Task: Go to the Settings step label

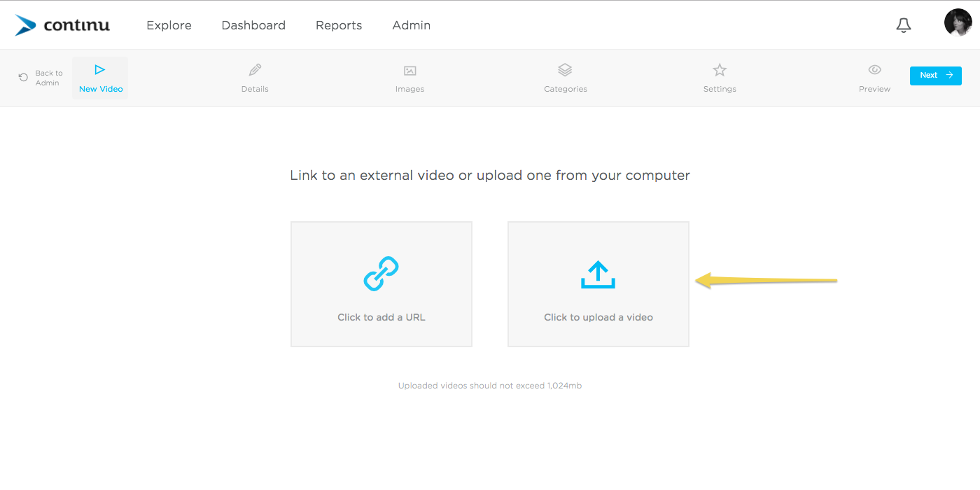Action: (720, 89)
